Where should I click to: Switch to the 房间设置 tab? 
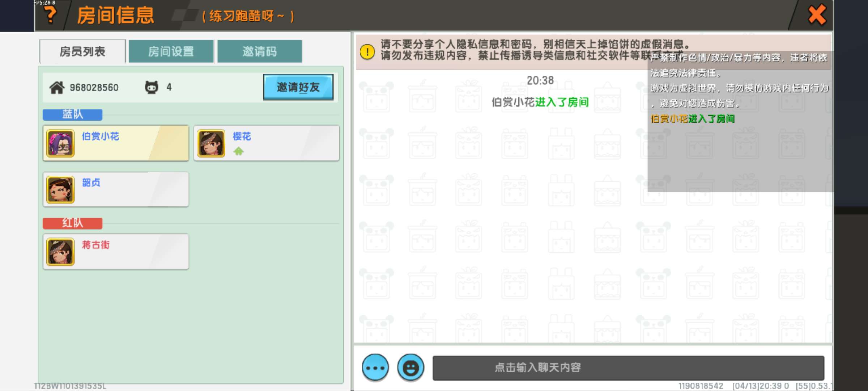coord(171,51)
